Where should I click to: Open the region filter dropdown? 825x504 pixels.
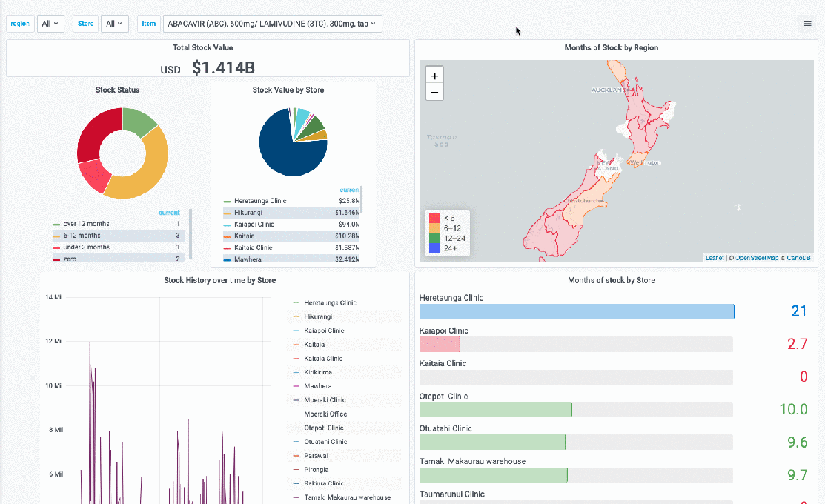pyautogui.click(x=50, y=24)
